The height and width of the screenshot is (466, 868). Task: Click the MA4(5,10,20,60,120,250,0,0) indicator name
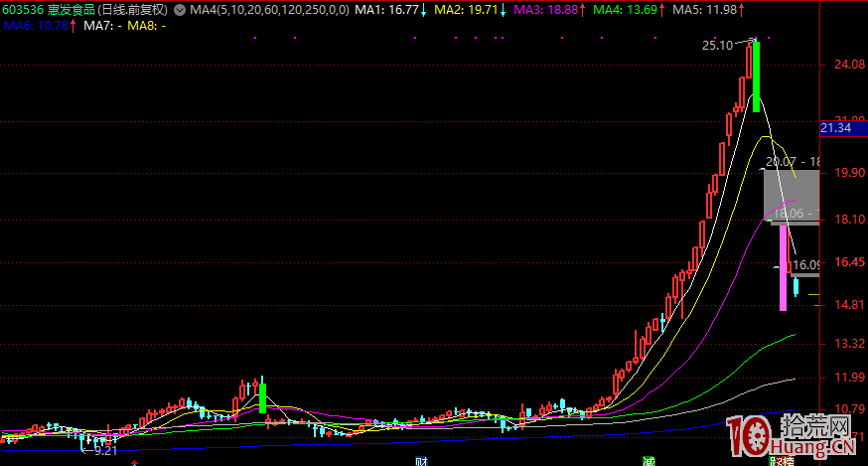269,10
